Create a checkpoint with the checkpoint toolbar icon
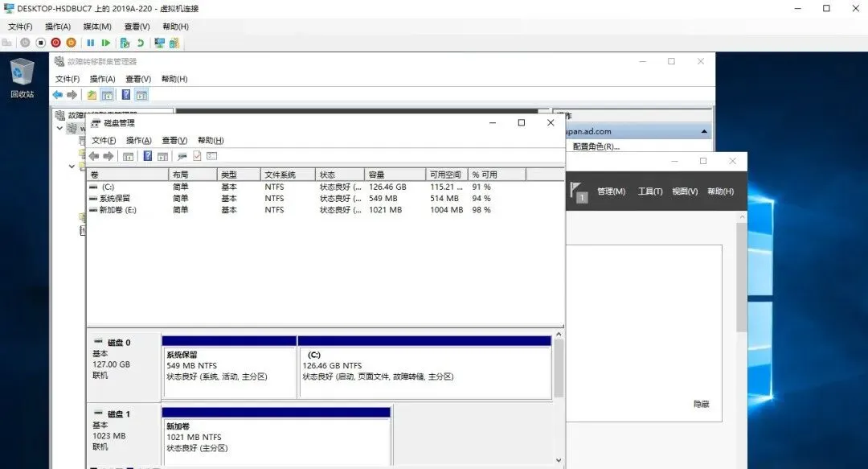Viewport: 868px width, 469px height. pos(125,43)
